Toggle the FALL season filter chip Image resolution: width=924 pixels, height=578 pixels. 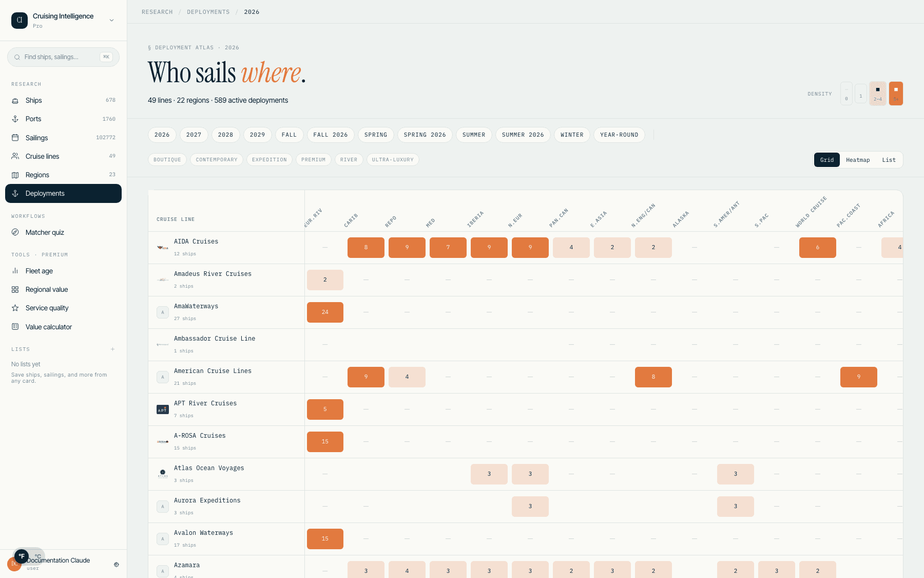(x=290, y=135)
